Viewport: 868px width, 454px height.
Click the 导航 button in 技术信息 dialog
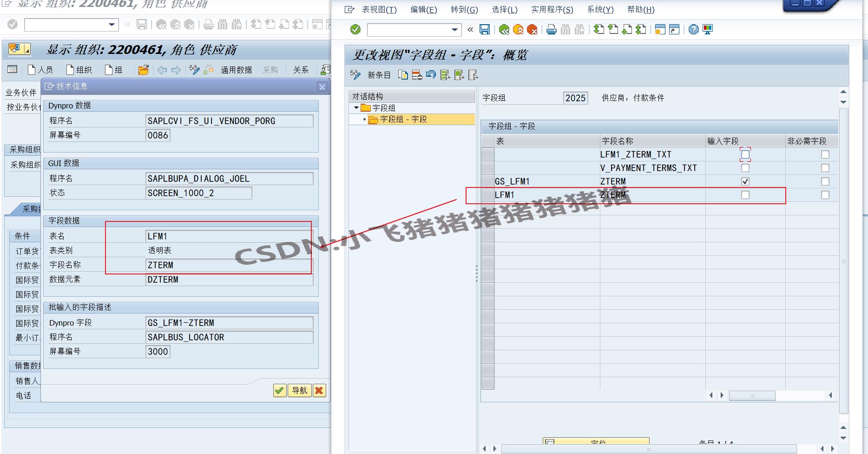pyautogui.click(x=300, y=390)
